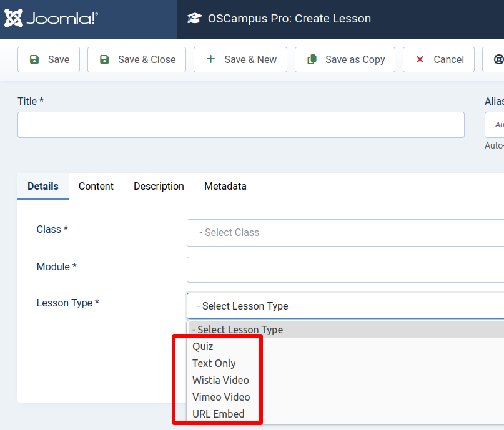Click the 'Lesson Type *' field label
The height and width of the screenshot is (430, 504).
68,303
